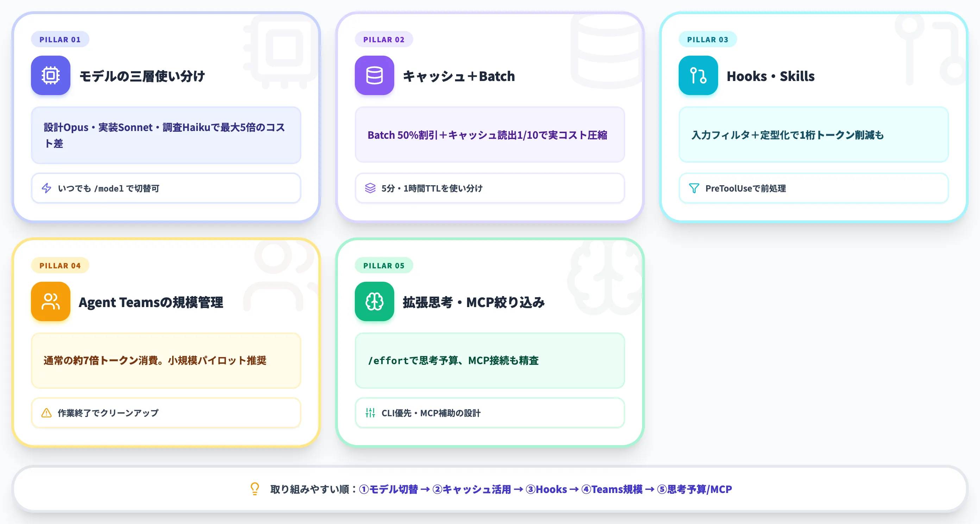Click the git-branch icon beside Hooks・Skills

pos(698,75)
